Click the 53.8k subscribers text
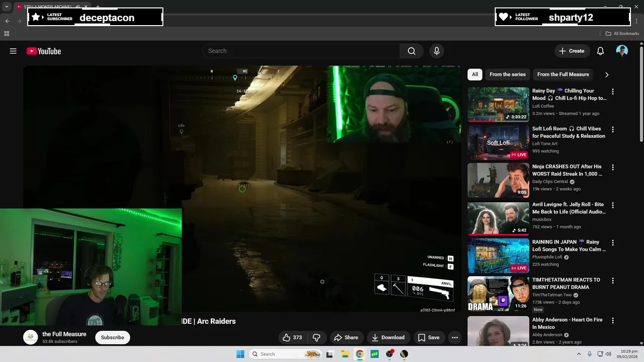644x362 pixels. pyautogui.click(x=60, y=341)
